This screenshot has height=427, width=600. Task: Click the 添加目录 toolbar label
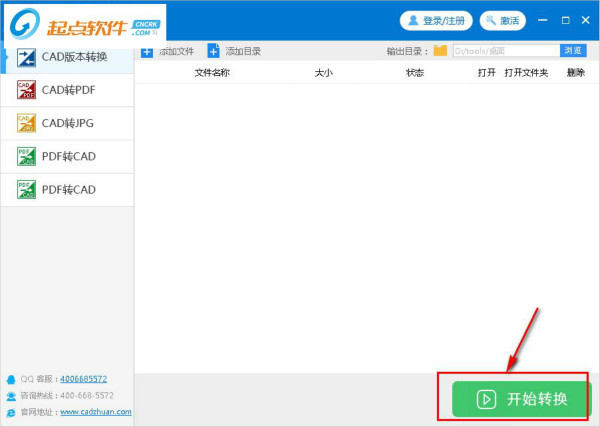point(243,51)
